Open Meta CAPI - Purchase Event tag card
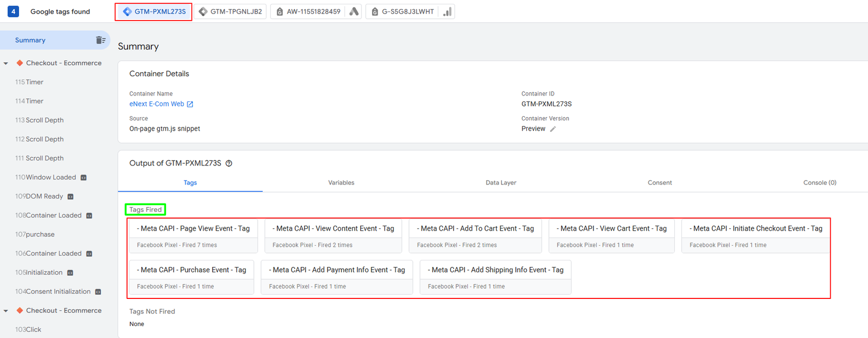Viewport: 868px width, 338px height. pyautogui.click(x=192, y=277)
